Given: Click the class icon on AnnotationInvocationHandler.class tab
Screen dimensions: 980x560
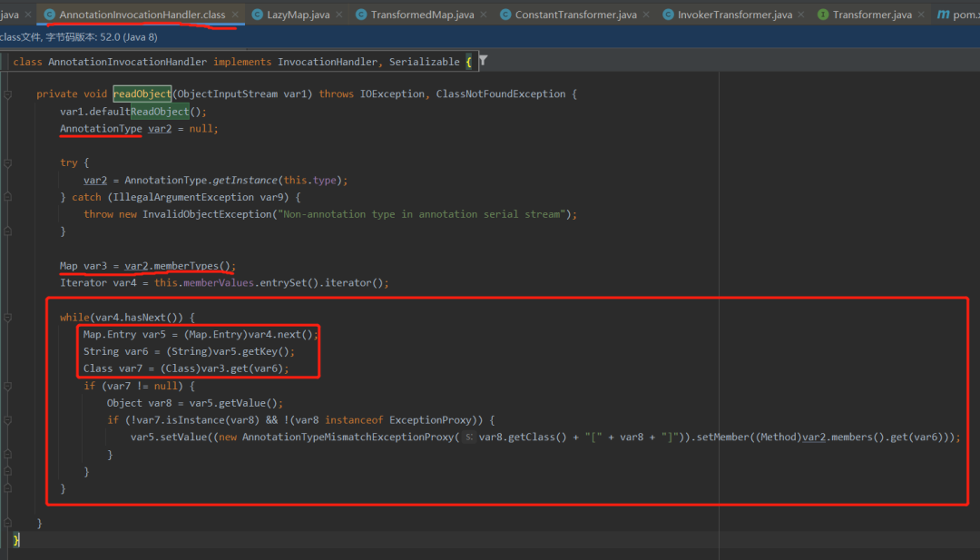Looking at the screenshot, I should coord(49,15).
